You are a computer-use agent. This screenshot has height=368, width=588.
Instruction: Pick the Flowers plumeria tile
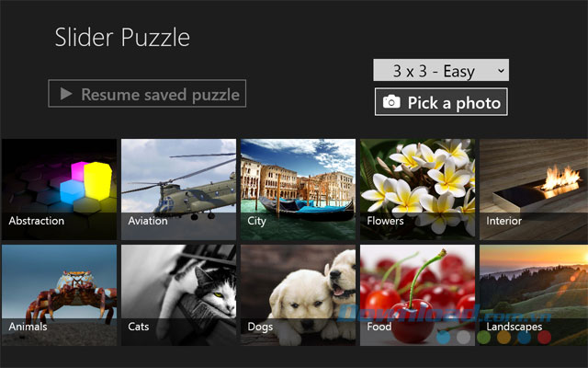[417, 184]
